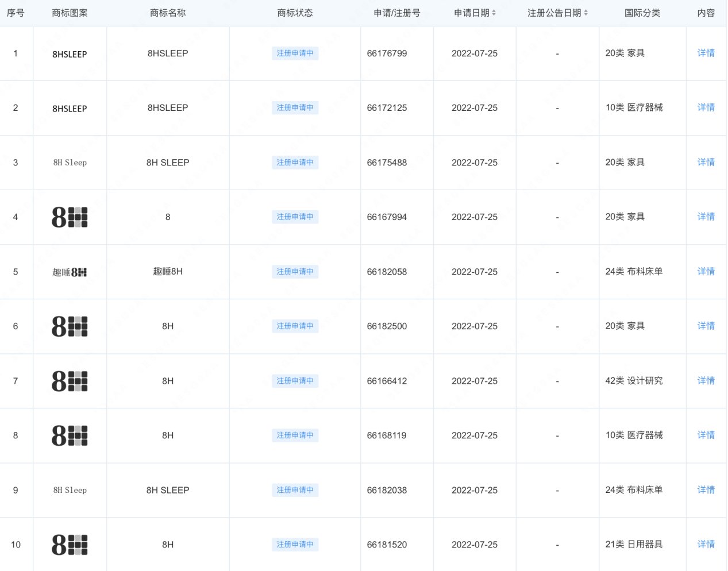Open 详情 link for application 66172125
Screen dimensions: 728x571
[706, 107]
